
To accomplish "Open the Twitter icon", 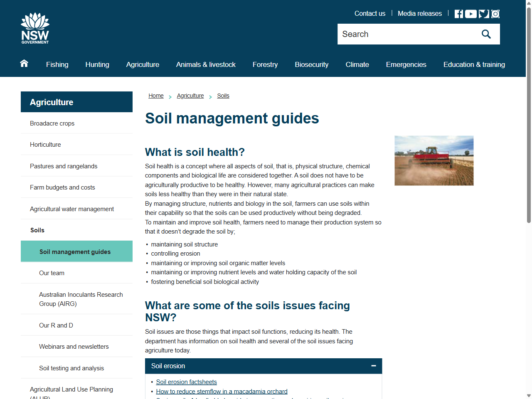I will [483, 13].
